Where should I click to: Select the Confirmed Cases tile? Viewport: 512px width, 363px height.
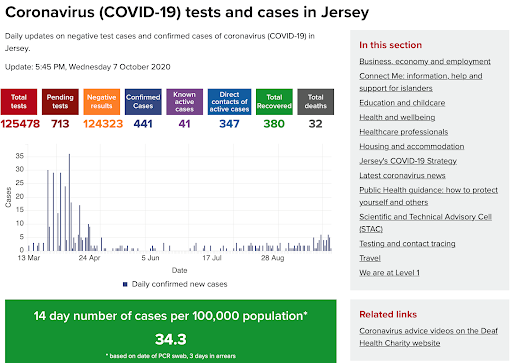pos(143,102)
